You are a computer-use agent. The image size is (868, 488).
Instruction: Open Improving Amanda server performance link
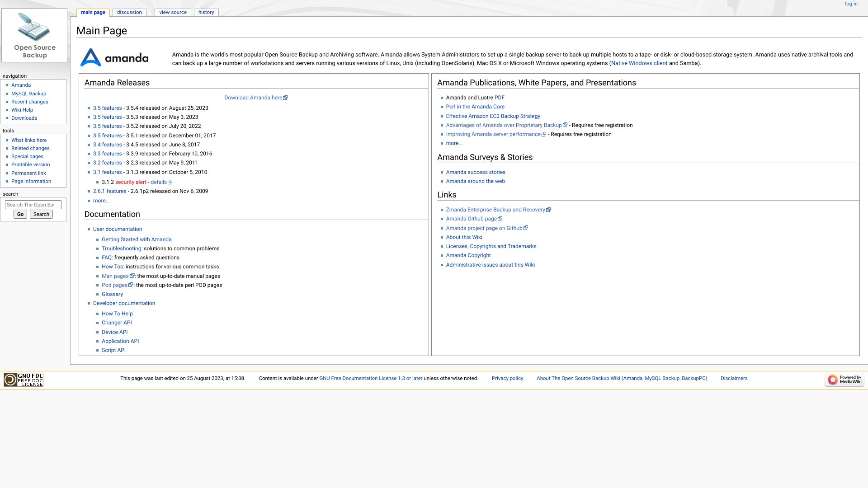496,135
